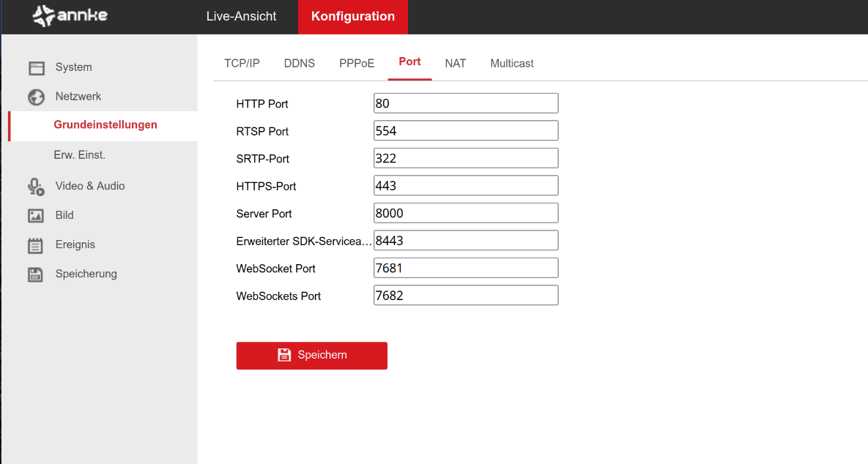Click the Video & Audio microphone icon
Screen dimensions: 868x464
[x=36, y=187]
